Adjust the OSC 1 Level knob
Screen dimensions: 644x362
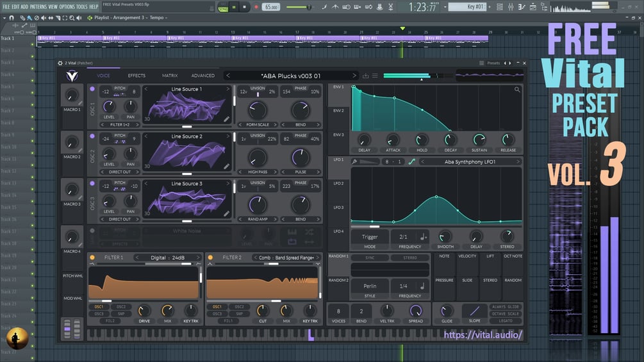coord(109,106)
